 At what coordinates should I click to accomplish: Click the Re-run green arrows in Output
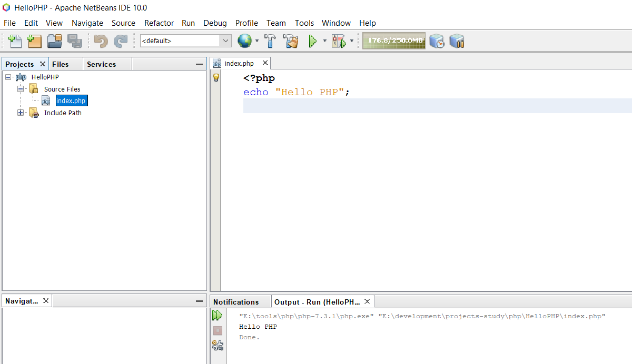click(217, 316)
